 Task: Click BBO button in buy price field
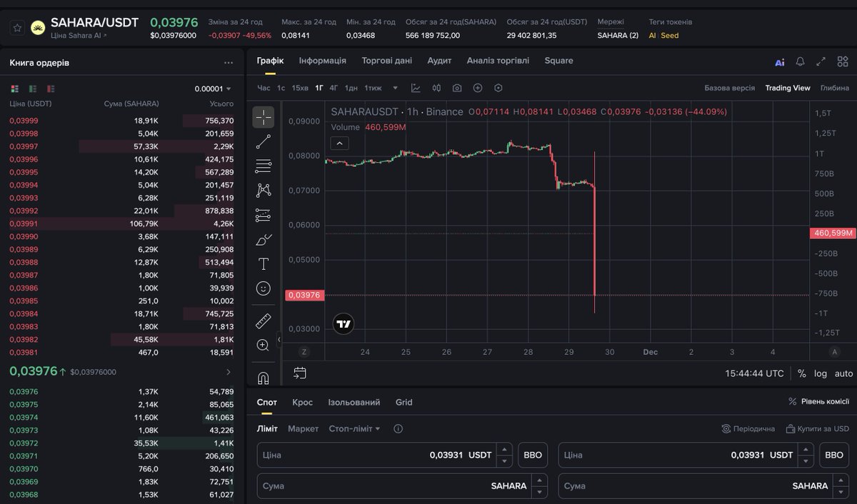[533, 455]
